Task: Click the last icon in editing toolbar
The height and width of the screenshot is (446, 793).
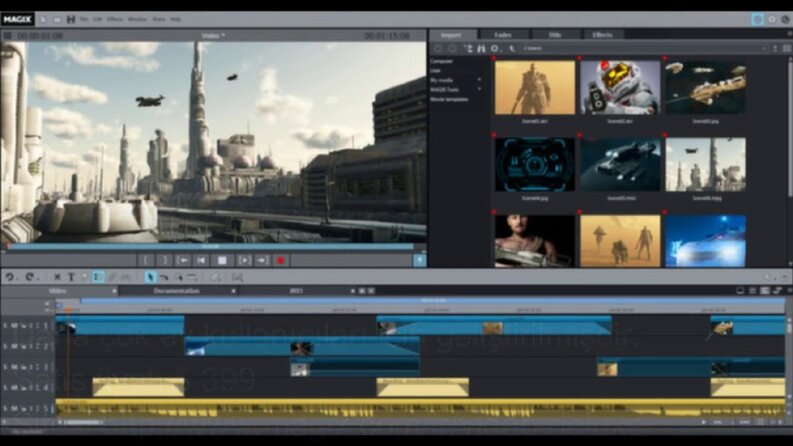Action: (x=237, y=277)
